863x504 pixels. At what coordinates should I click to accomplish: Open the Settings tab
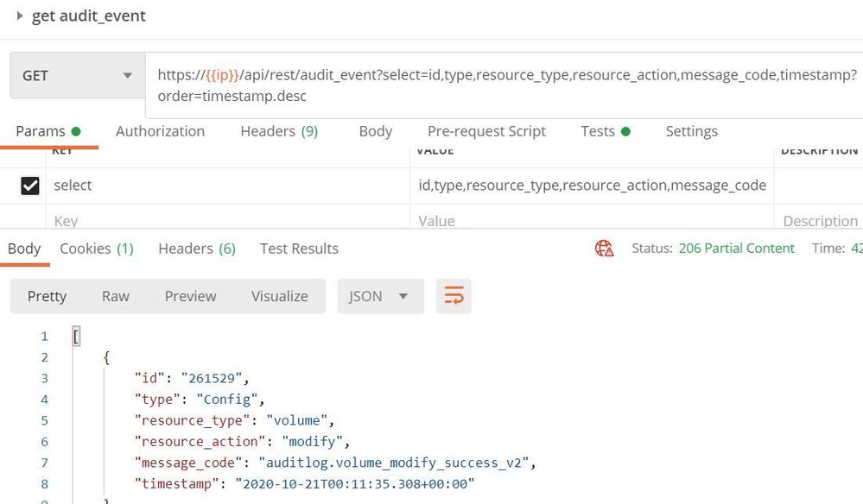691,131
